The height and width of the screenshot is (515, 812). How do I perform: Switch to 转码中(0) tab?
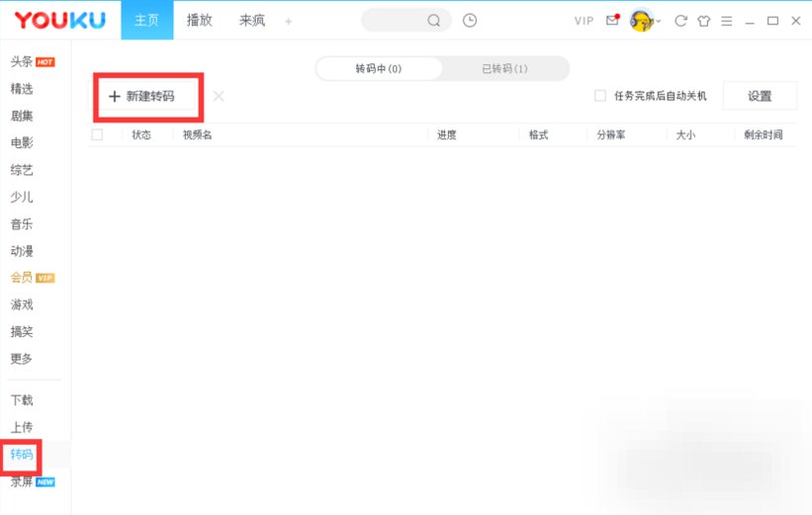(379, 68)
